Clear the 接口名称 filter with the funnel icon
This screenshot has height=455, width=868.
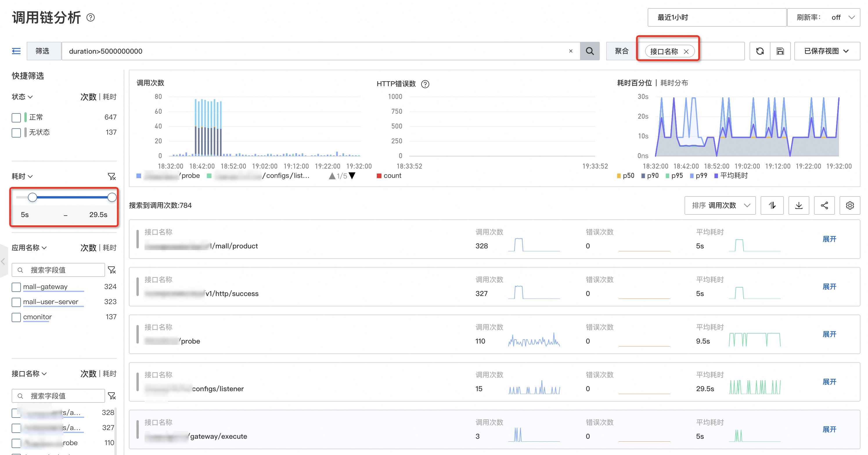click(111, 396)
